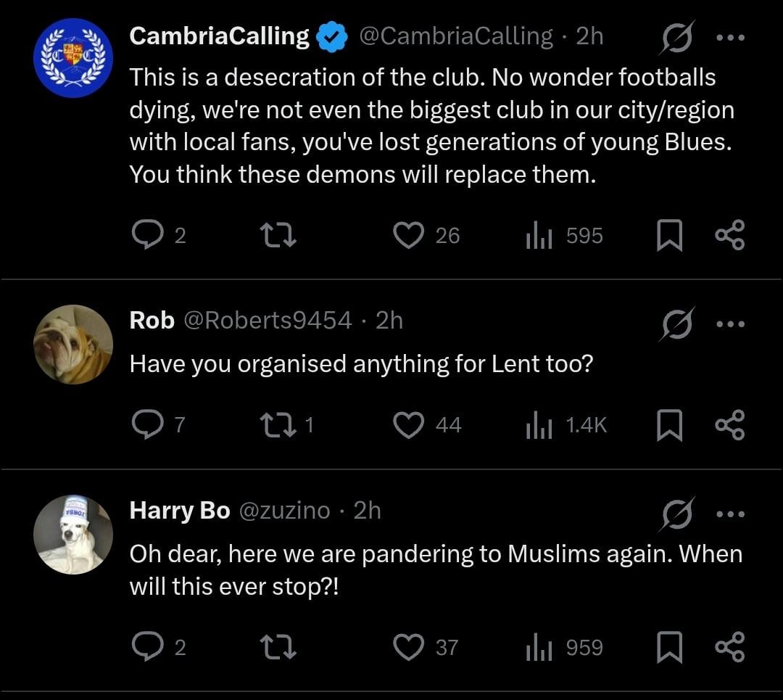Open more options on Rob's tweet
The height and width of the screenshot is (700, 783).
tap(729, 324)
